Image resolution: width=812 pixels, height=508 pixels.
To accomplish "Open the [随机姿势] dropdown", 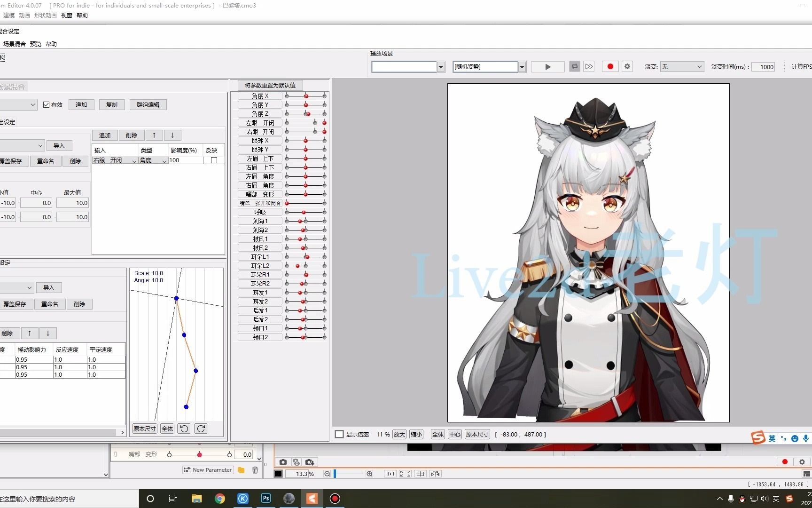I will 522,66.
